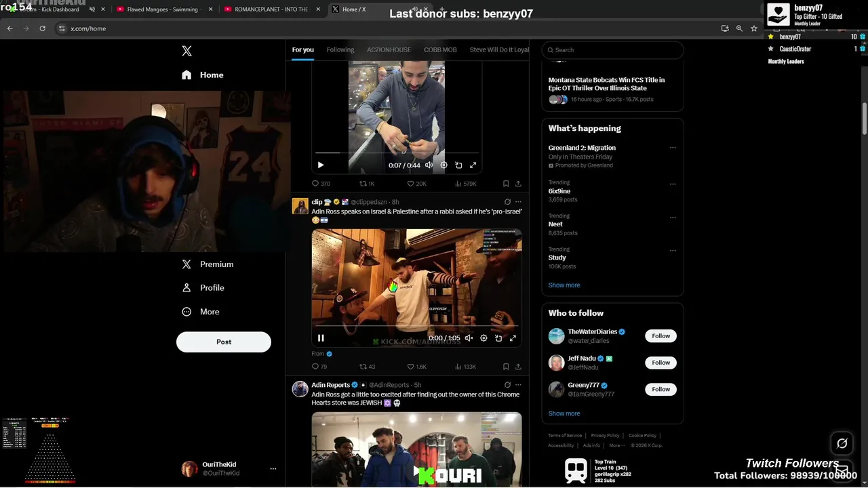This screenshot has height=488, width=868.
Task: Open fullscreen on the 1:05 video
Action: [x=513, y=338]
